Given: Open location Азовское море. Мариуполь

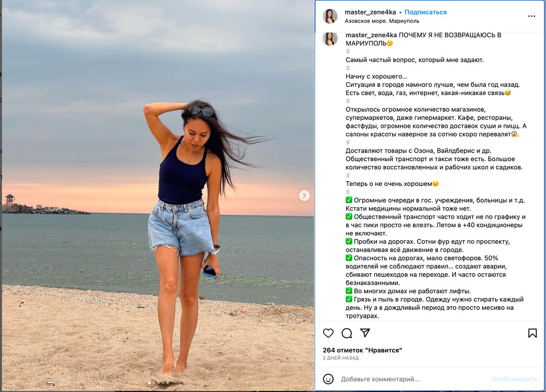Looking at the screenshot, I should click(x=382, y=21).
